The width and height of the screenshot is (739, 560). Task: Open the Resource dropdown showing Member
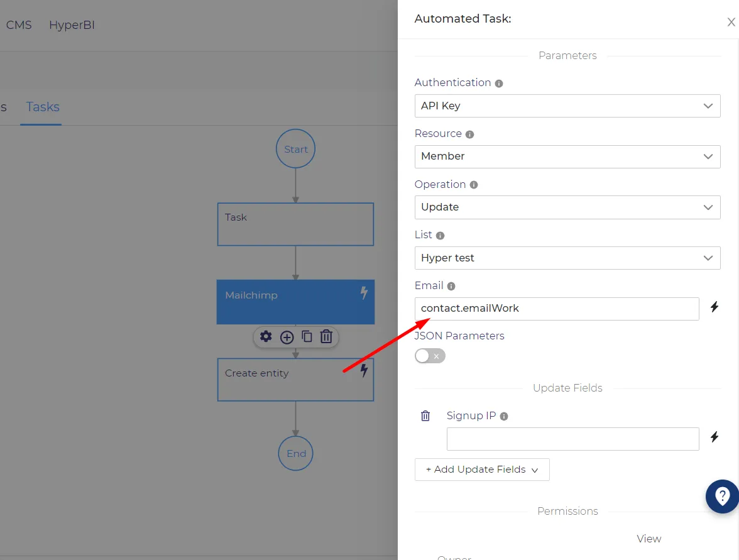[x=567, y=156]
